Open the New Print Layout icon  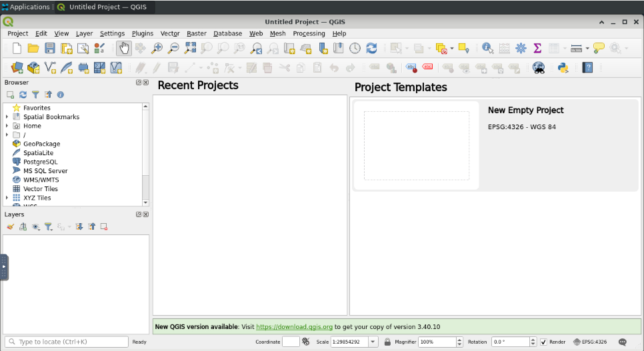click(x=67, y=49)
